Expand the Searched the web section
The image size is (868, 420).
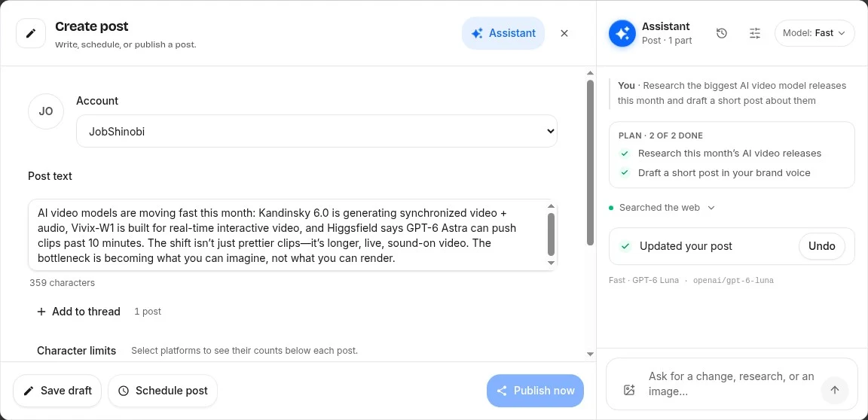(662, 208)
